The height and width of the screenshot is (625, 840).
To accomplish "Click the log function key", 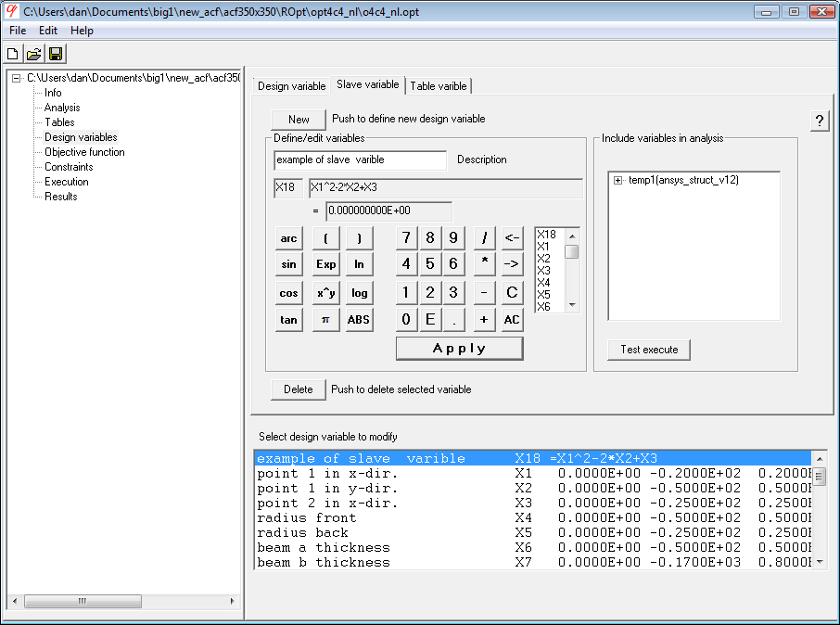I will [359, 293].
